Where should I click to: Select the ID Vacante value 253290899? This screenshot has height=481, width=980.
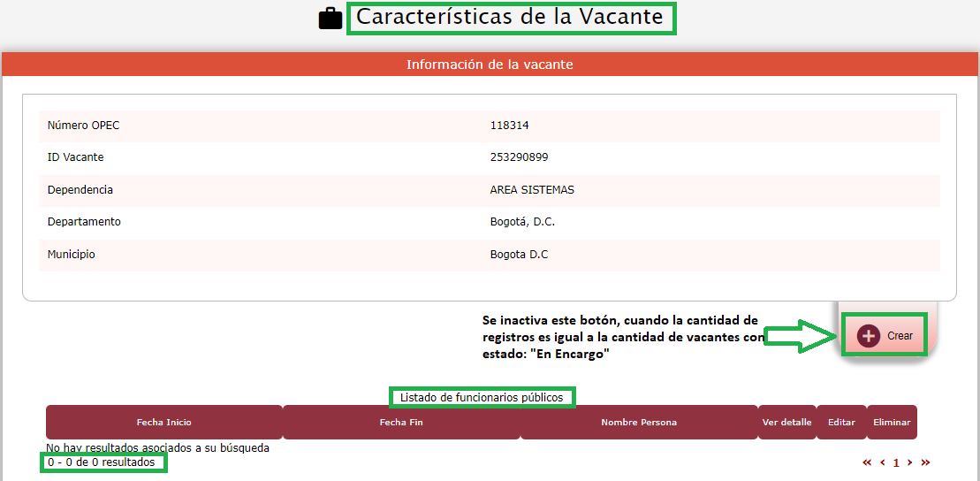pos(518,157)
